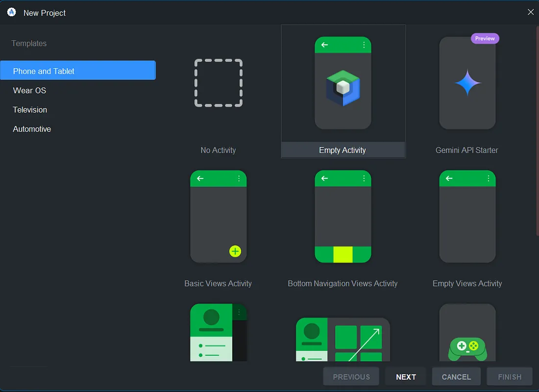The width and height of the screenshot is (539, 392).
Task: Select the responsive grid template with arrow
Action: tap(343, 340)
